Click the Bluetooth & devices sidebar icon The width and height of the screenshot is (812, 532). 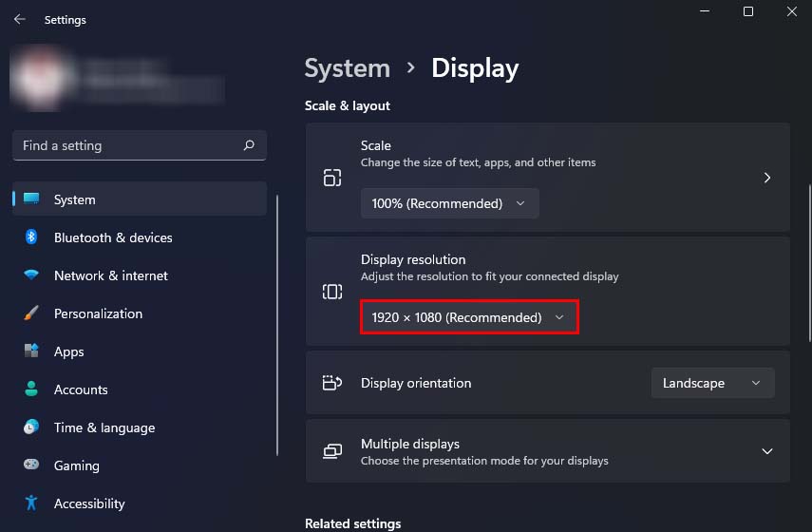click(31, 237)
